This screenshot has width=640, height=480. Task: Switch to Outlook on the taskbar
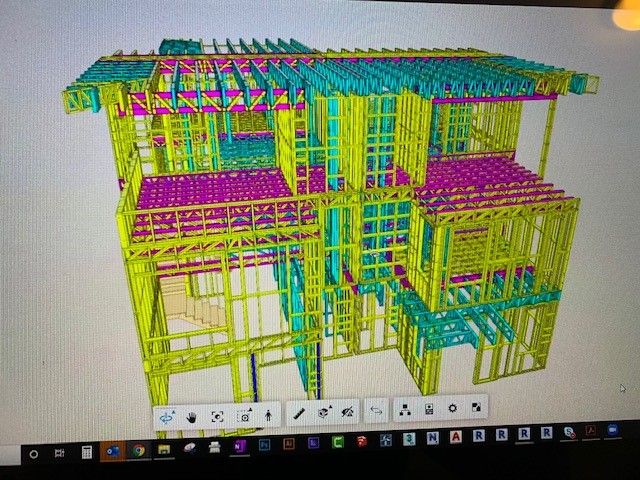pyautogui.click(x=113, y=451)
